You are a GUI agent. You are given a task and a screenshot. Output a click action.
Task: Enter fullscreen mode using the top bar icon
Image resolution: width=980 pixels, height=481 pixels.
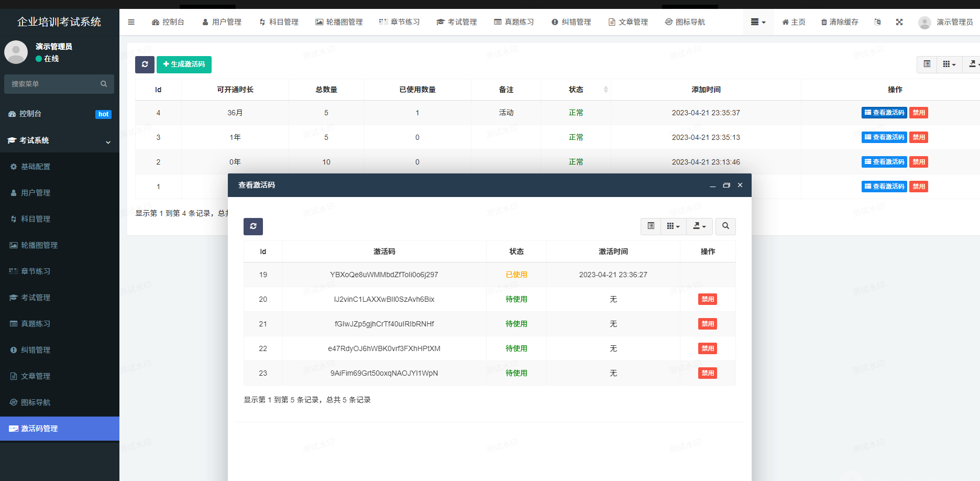click(899, 22)
